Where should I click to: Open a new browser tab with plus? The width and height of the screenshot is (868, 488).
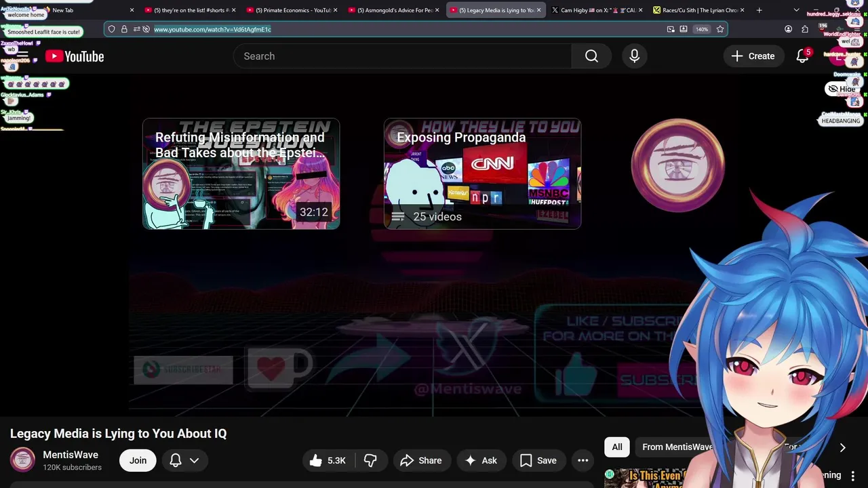(x=759, y=10)
